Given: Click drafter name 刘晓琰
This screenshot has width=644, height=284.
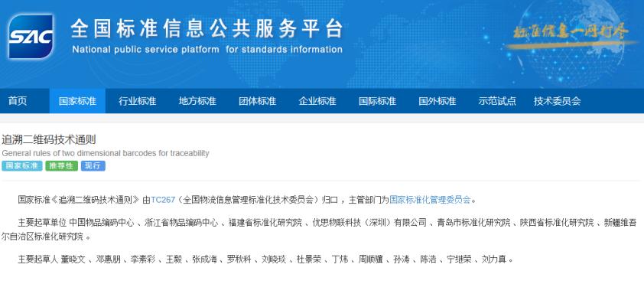Looking at the screenshot, I should [x=274, y=260].
